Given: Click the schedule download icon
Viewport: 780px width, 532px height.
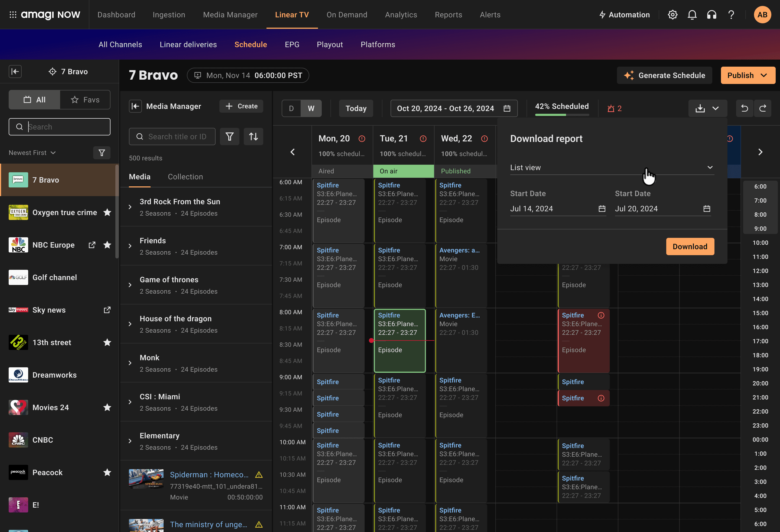Looking at the screenshot, I should (700, 108).
